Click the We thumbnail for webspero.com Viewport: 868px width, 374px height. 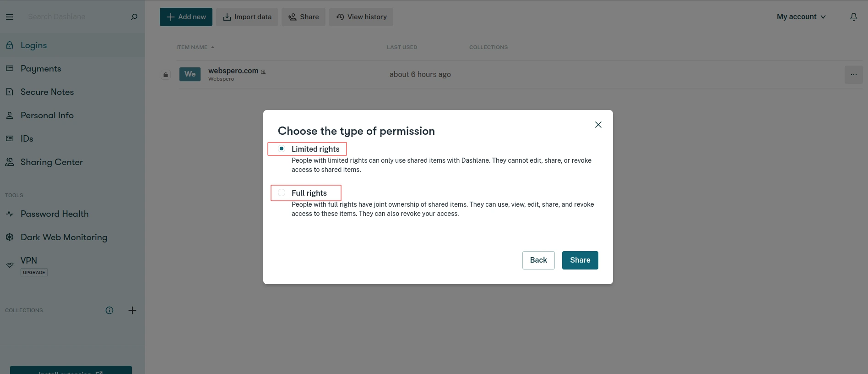point(190,74)
